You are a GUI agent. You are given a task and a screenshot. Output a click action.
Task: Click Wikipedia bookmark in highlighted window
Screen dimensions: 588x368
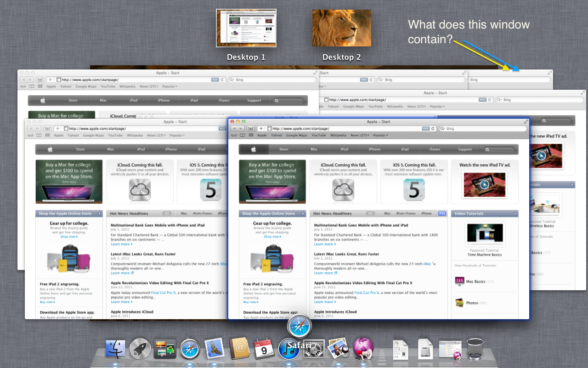click(x=338, y=135)
